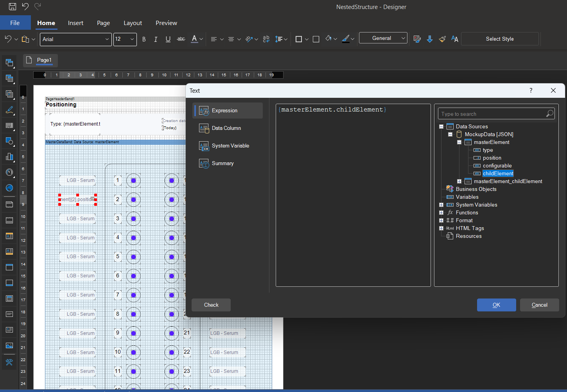Toggle word wrap (ab/c) button
The image size is (567, 392).
click(x=266, y=39)
